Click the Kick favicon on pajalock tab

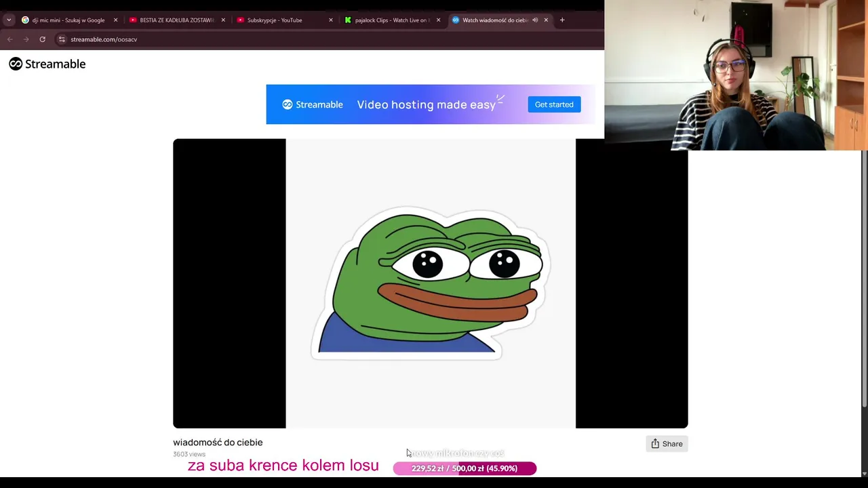(348, 20)
